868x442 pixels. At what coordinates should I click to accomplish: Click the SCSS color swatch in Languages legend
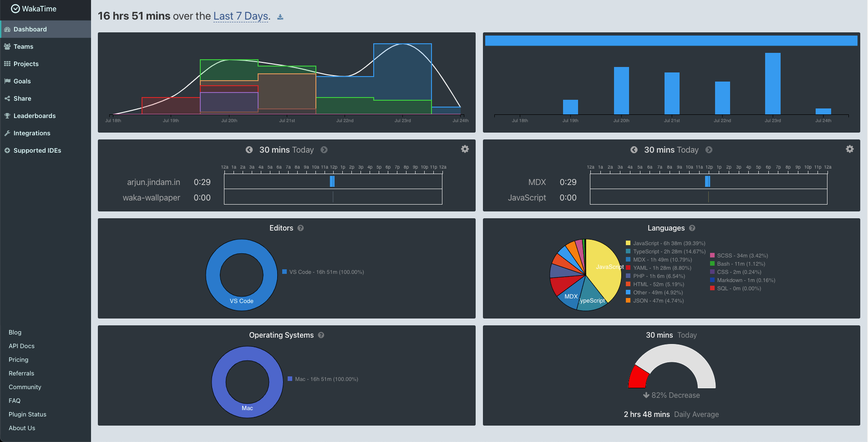(x=712, y=255)
